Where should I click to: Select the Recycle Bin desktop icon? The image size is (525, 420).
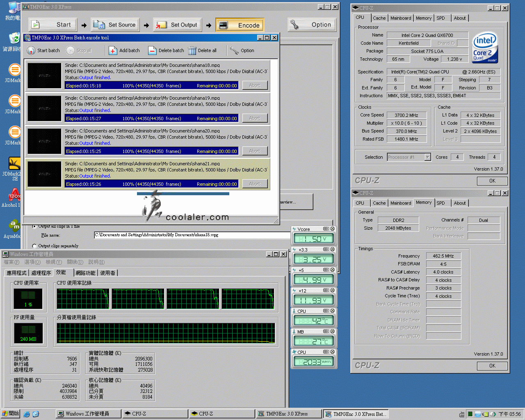coord(14,42)
